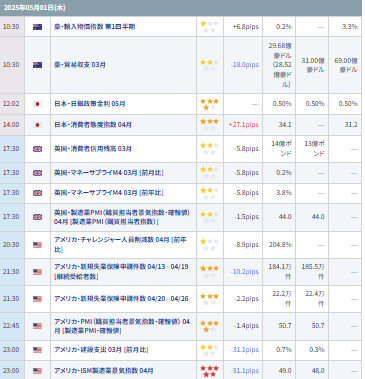Click US flag in ISM製造業景気指数 row
Image resolution: width=365 pixels, height=379 pixels.
click(x=37, y=371)
